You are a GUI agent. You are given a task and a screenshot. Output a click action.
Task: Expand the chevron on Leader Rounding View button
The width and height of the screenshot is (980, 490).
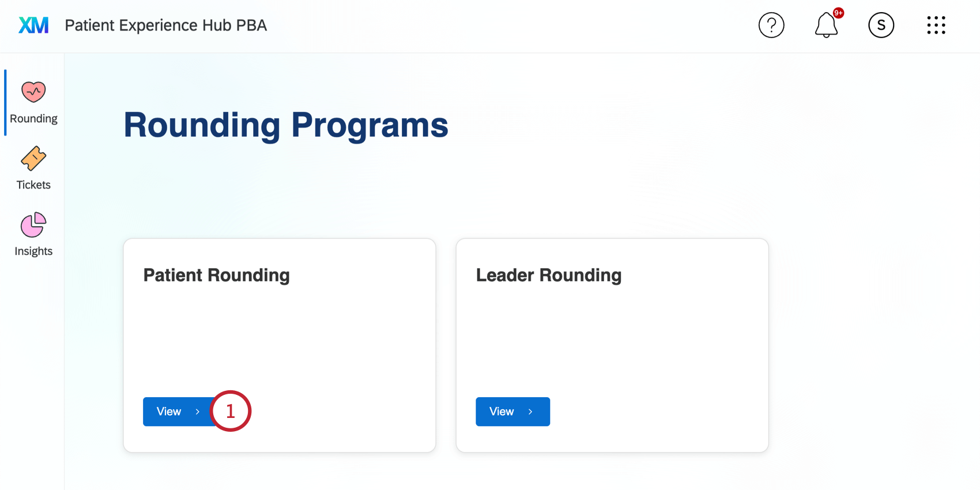pyautogui.click(x=530, y=411)
